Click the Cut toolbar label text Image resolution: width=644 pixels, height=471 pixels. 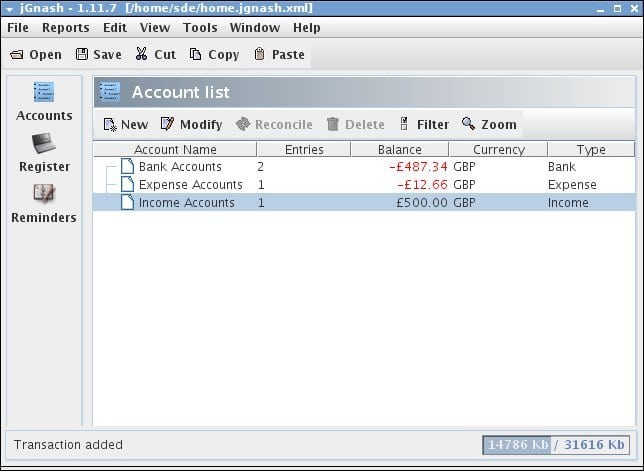pyautogui.click(x=165, y=55)
